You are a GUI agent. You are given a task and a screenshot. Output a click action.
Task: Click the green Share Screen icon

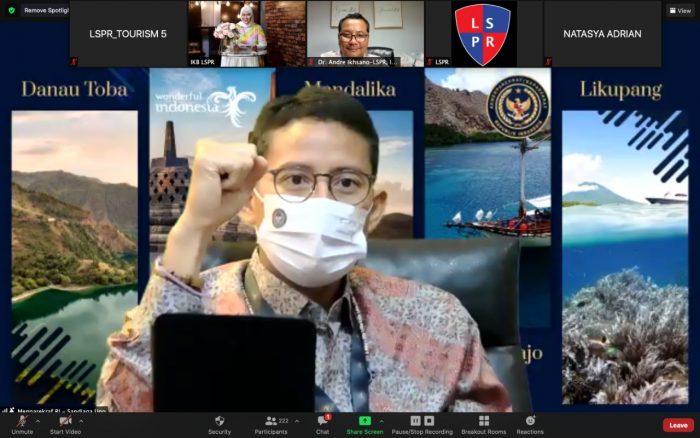[364, 421]
